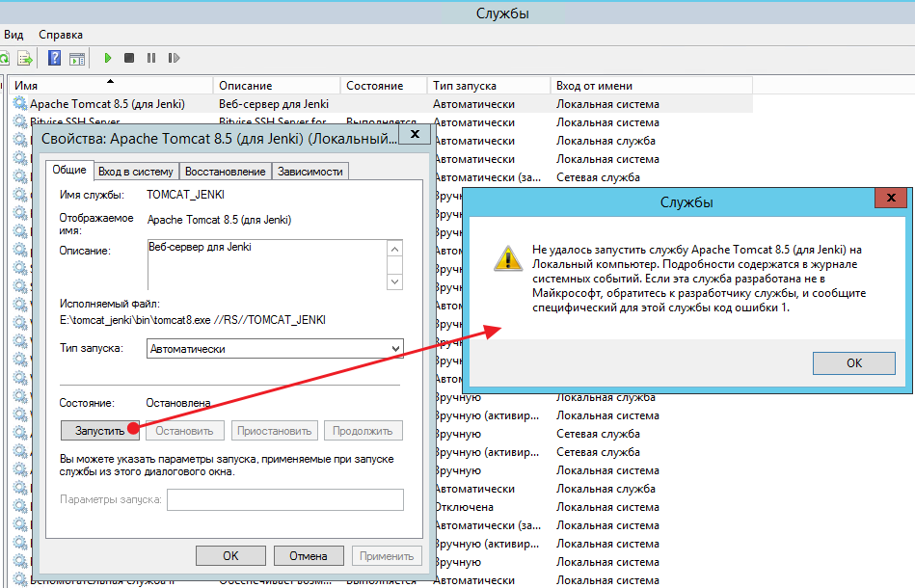Click the service name TOMCAT_JENKI text

185,195
